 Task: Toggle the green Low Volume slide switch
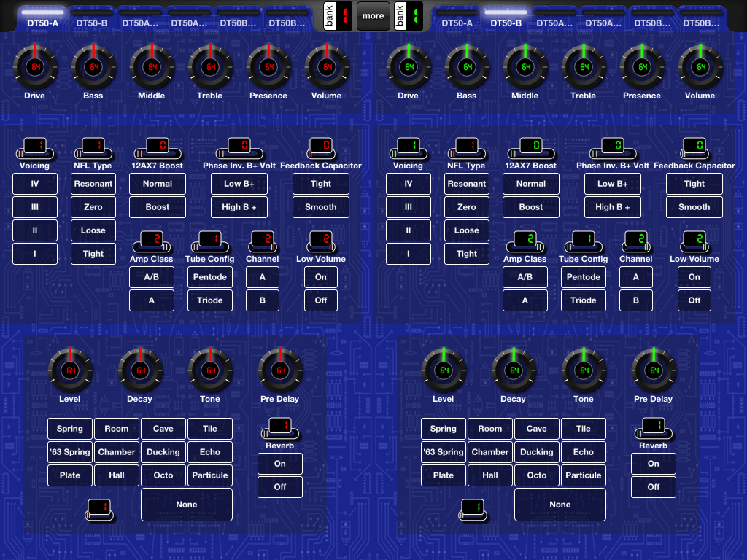(x=694, y=241)
